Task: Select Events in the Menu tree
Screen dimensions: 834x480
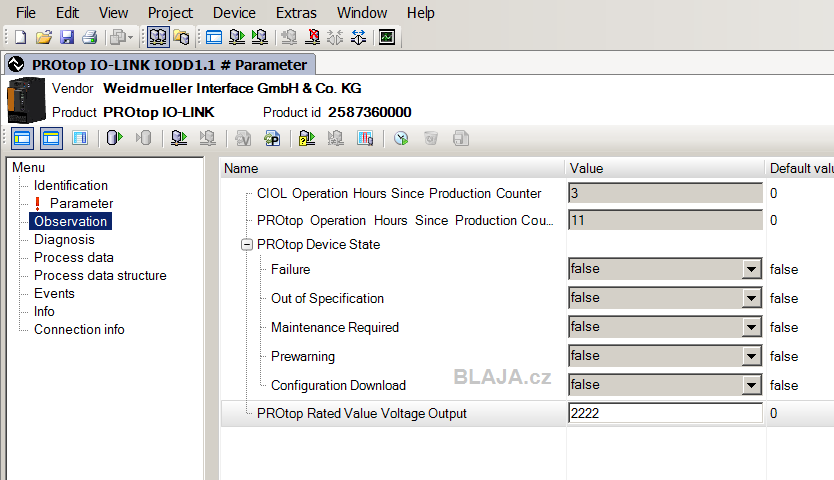Action: click(54, 293)
